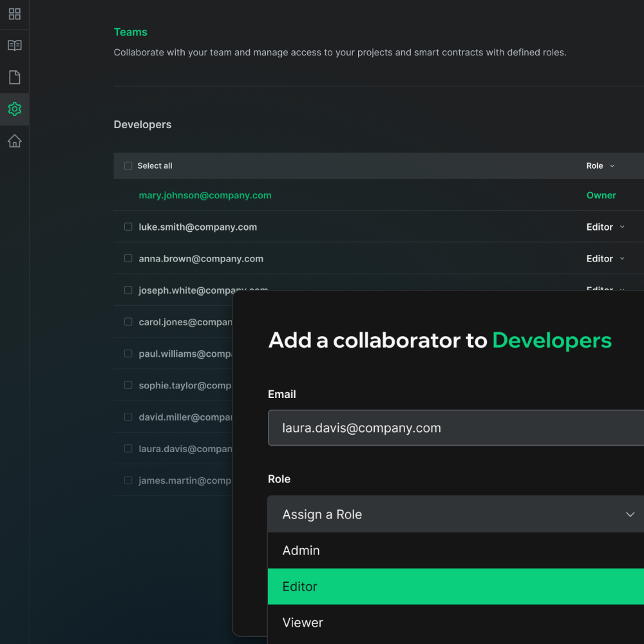
Task: Toggle checkbox next to james.martin row
Action: 128,480
